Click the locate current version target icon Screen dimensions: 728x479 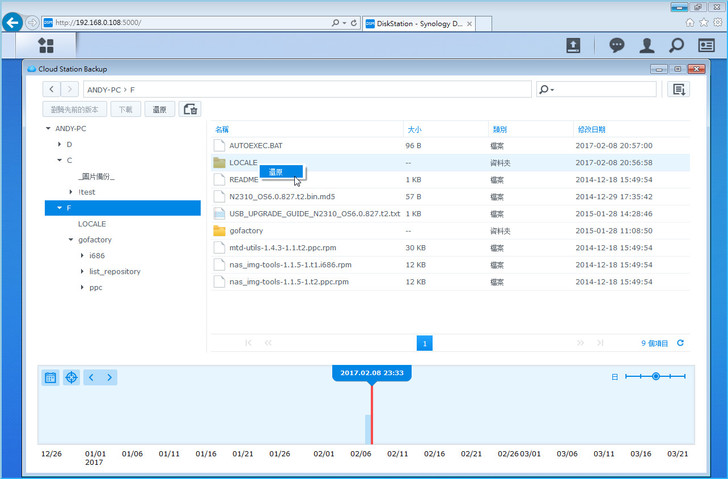point(72,377)
